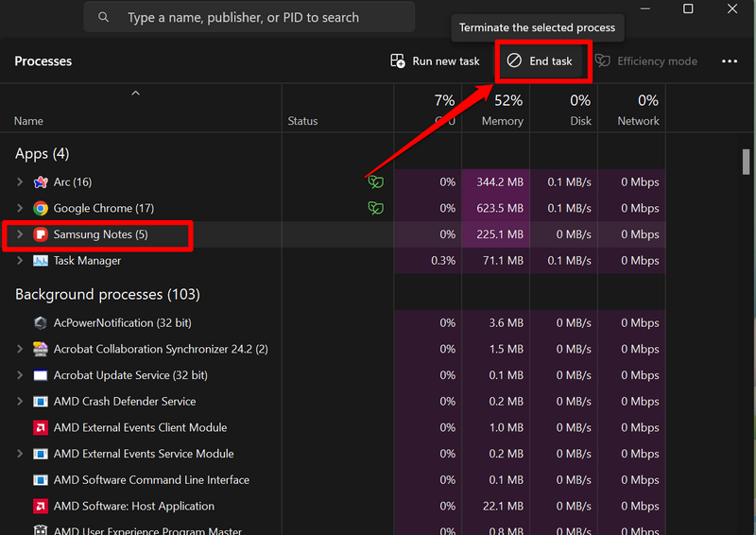This screenshot has height=535, width=756.
Task: Click the Run new task icon
Action: [398, 61]
